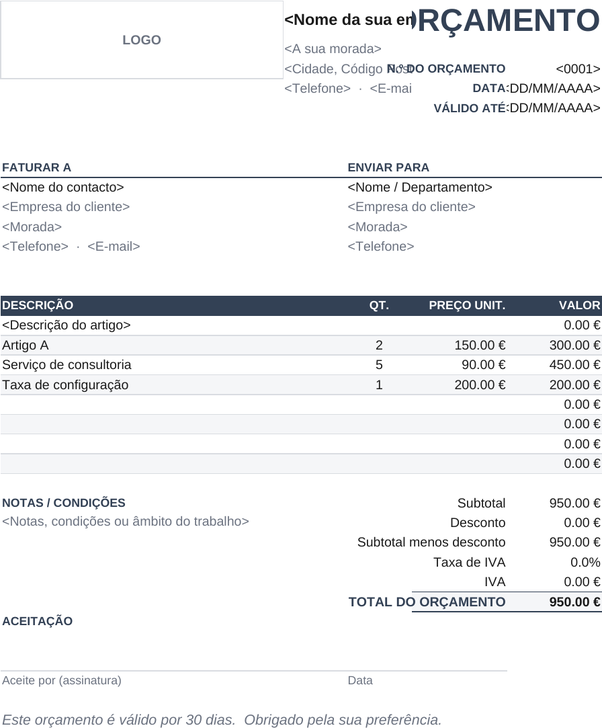Select the '0.00 €' value beside IVA
The image size is (602, 728).
[582, 582]
